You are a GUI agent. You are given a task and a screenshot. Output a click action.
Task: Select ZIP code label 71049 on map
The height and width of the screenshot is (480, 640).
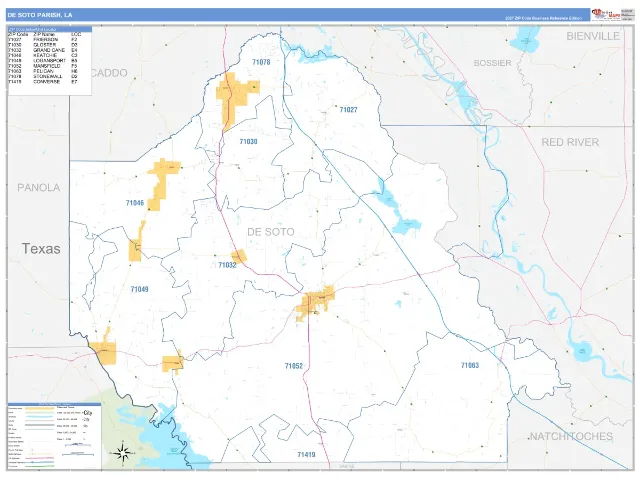139,289
